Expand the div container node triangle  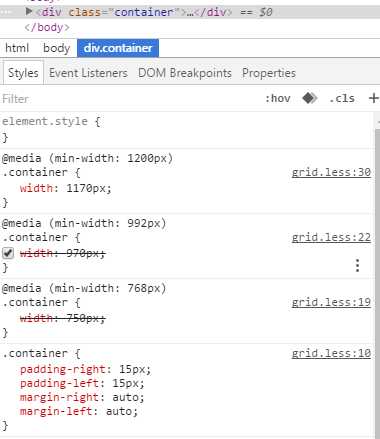pyautogui.click(x=29, y=12)
